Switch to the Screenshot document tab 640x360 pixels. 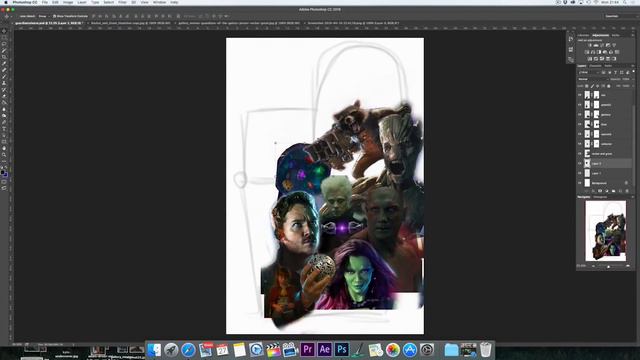353,23
